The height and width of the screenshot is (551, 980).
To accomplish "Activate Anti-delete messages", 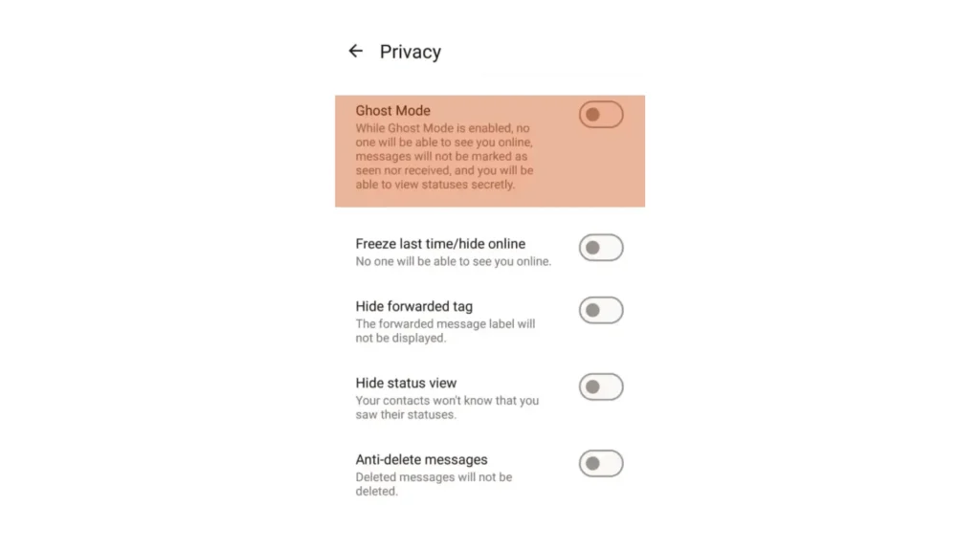I will (x=601, y=463).
